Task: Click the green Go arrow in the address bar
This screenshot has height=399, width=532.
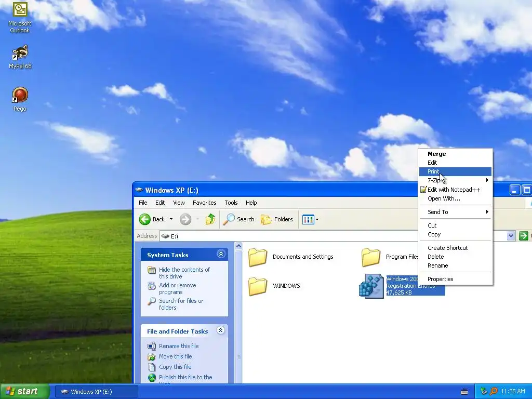Action: click(524, 236)
